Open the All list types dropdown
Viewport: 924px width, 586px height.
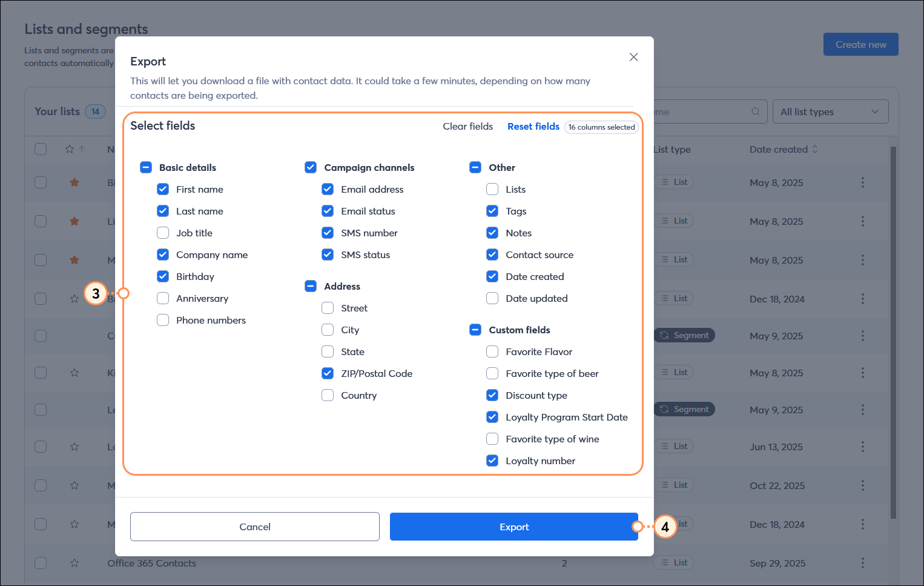pos(830,112)
